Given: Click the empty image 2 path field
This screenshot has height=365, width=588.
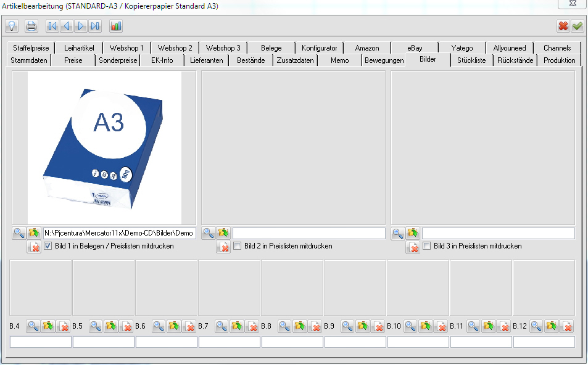Looking at the screenshot, I should [x=309, y=233].
